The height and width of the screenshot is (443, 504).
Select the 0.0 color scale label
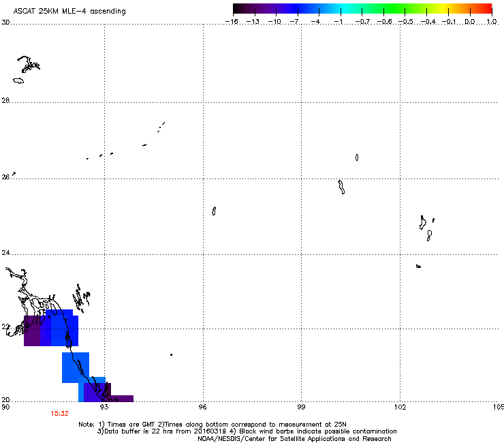pyautogui.click(x=470, y=22)
